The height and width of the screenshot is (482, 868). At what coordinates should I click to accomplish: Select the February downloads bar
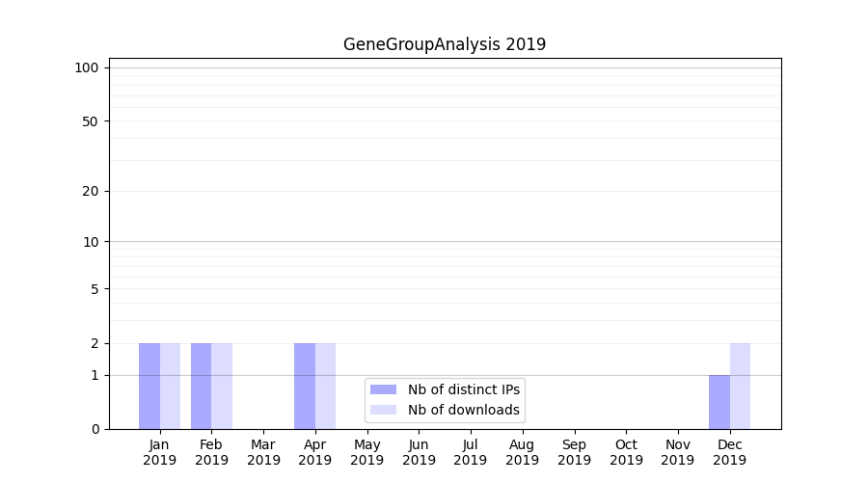[222, 386]
